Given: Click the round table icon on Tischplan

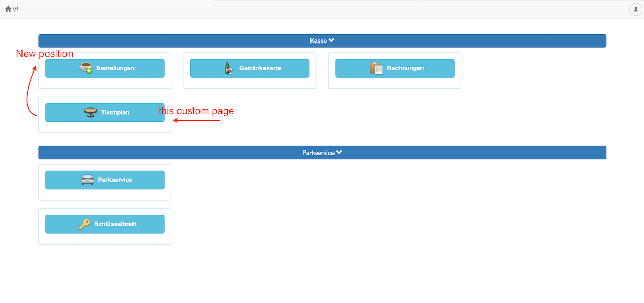Looking at the screenshot, I should [91, 113].
